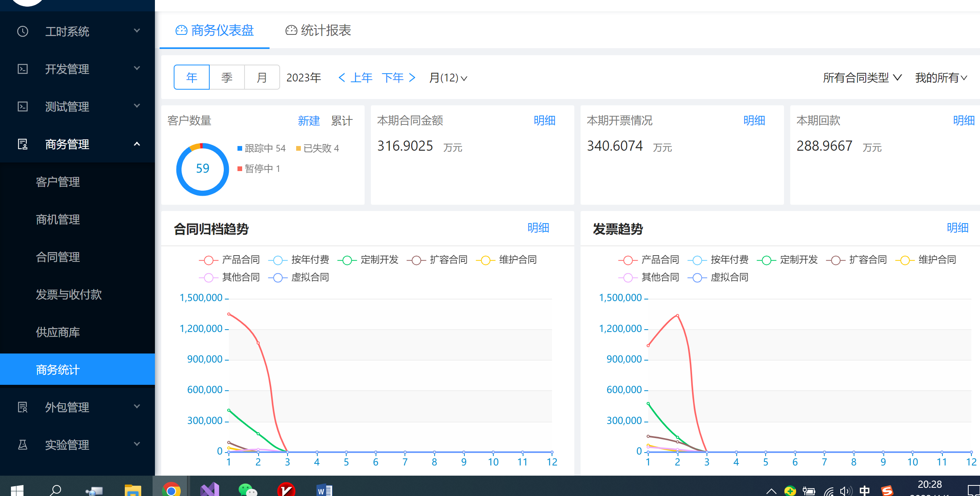980x496 pixels.
Task: Toggle 定制开发 series in 合同归档趋势 legend
Action: coord(368,260)
